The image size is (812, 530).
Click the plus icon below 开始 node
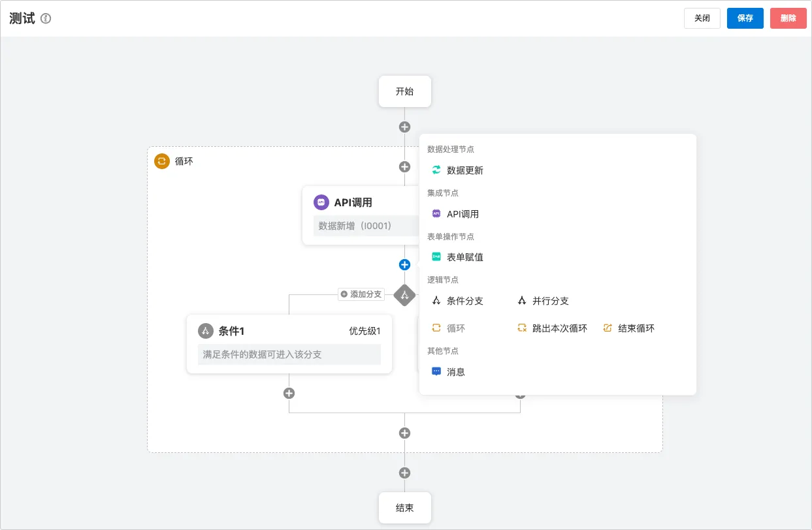tap(405, 127)
